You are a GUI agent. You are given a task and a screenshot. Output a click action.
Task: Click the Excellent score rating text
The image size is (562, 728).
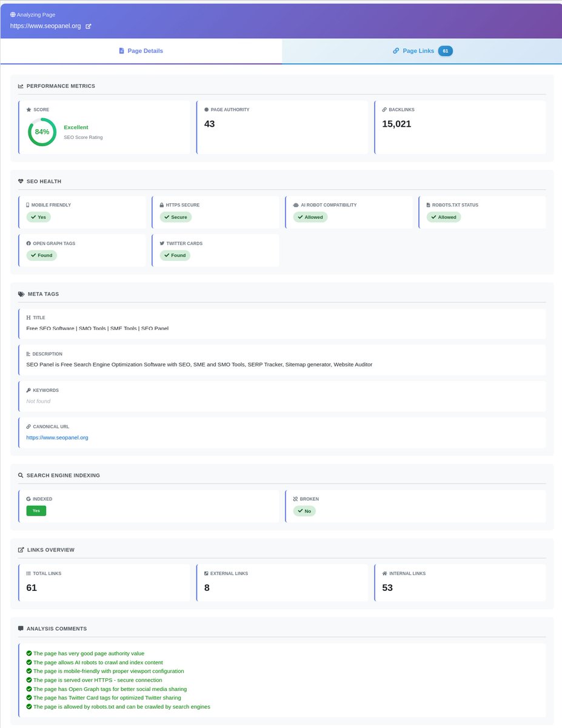(76, 127)
